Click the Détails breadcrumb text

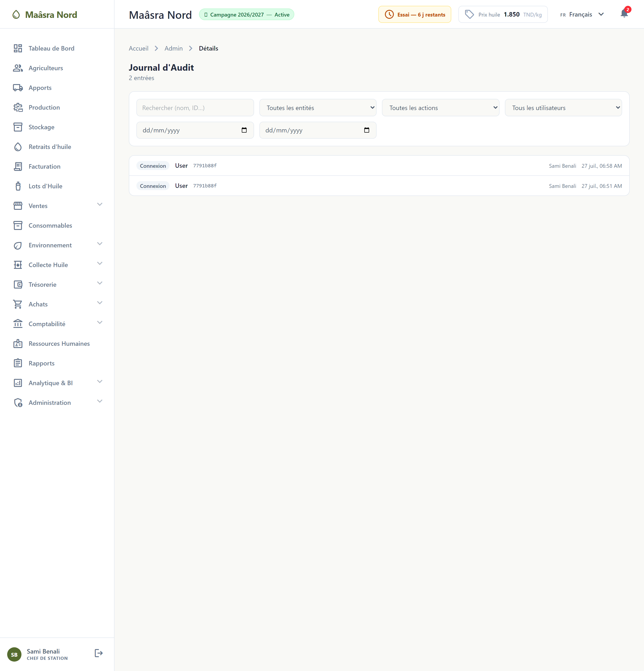208,48
